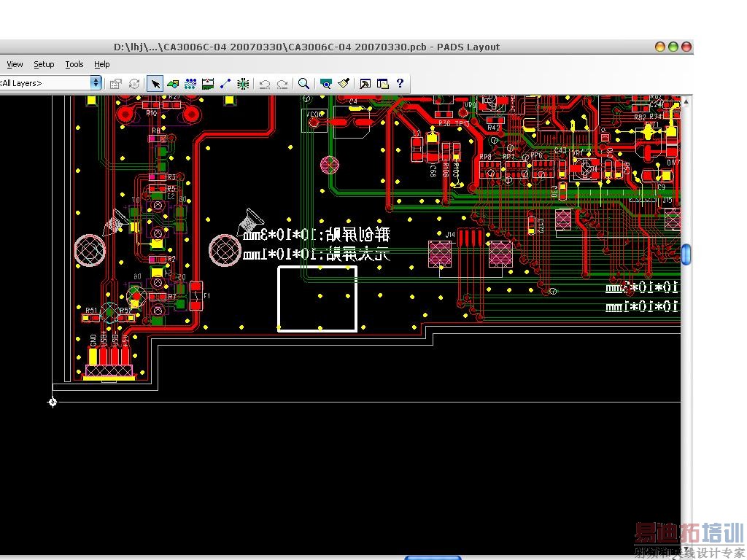Click the scroll up arrow
Screen dimensions: 747x560
(686, 101)
